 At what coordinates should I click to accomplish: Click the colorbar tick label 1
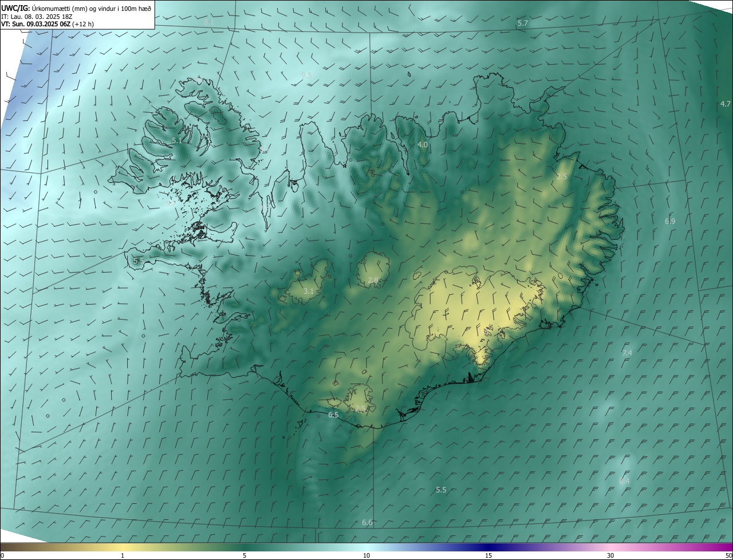click(x=123, y=555)
